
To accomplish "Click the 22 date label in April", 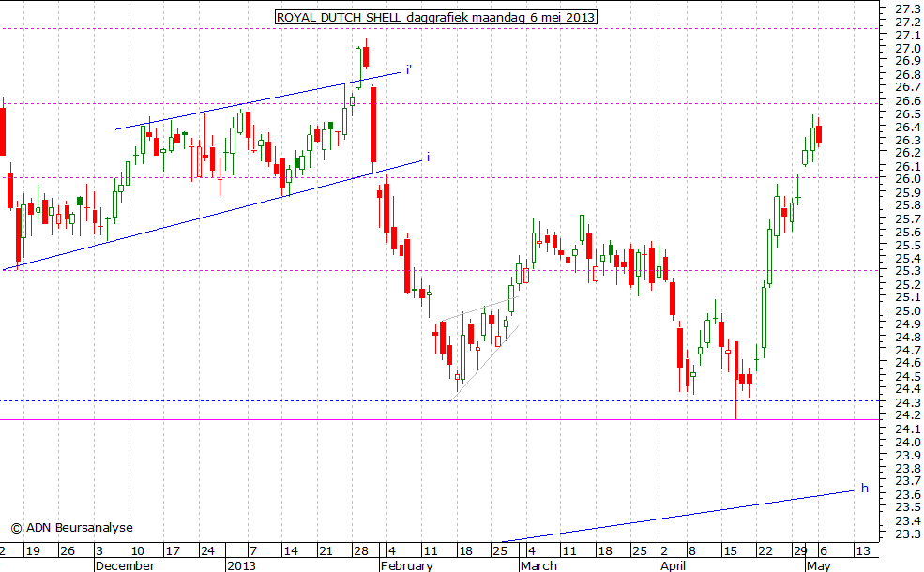I will click(x=765, y=551).
